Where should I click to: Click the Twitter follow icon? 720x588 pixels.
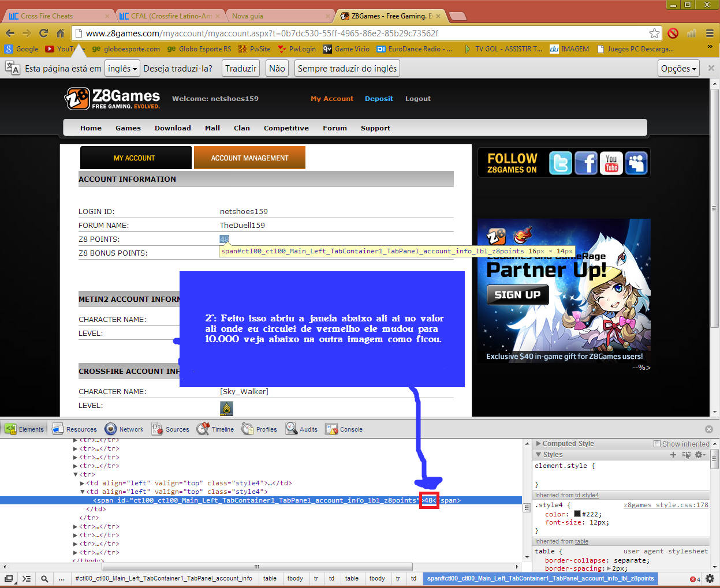pos(560,163)
